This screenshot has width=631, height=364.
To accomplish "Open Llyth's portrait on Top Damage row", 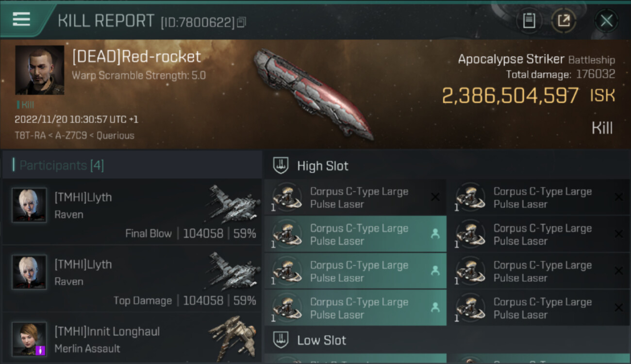I will pyautogui.click(x=29, y=272).
